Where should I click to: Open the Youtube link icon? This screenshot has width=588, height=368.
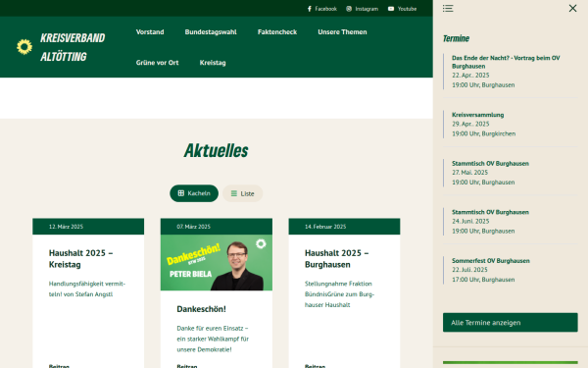pos(391,9)
